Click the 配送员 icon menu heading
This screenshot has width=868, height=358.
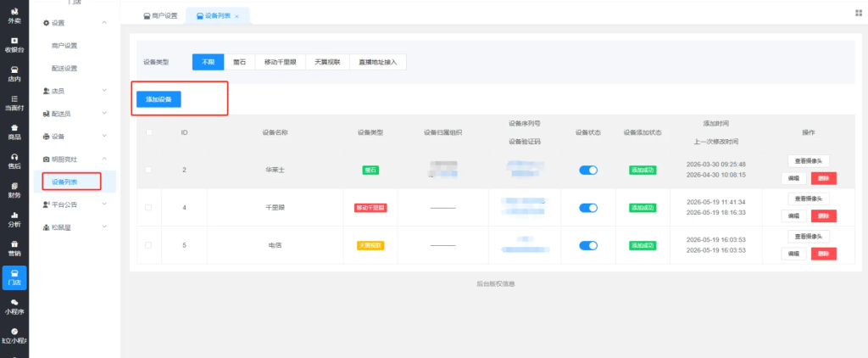(57, 114)
